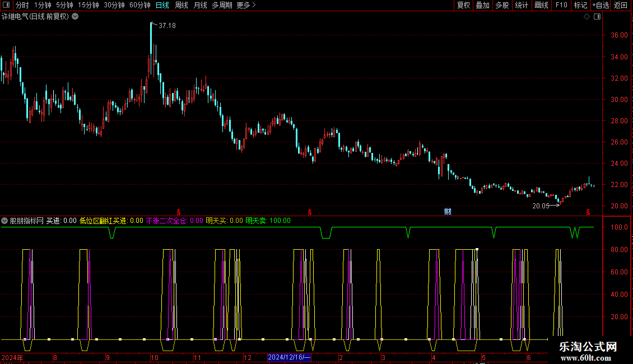Screen dimensions: 633x364
Task: Expand the 股朋指标网 indicator menu
Action: 4,221
